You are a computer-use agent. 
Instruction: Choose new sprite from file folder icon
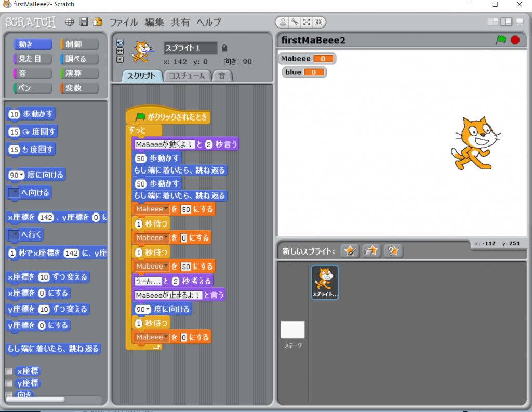pos(371,251)
